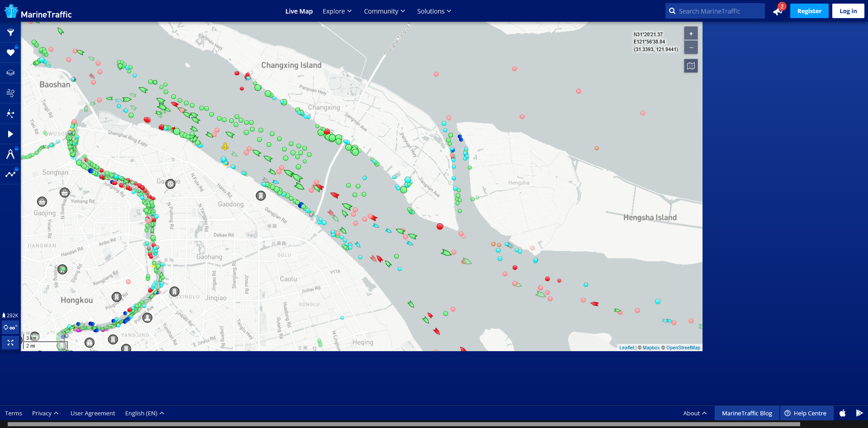Image resolution: width=868 pixels, height=428 pixels.
Task: Click the coordinates readout box
Action: [656, 42]
